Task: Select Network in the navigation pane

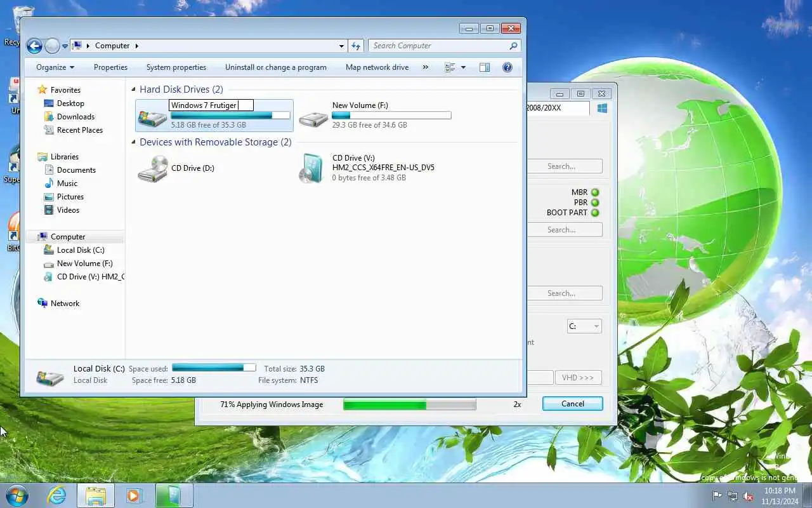Action: [x=65, y=304]
